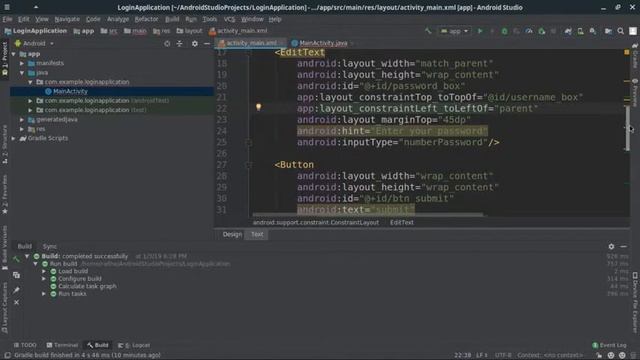Close the Build tab with X icon
Viewport: 640px width, 360px height.
point(16,302)
